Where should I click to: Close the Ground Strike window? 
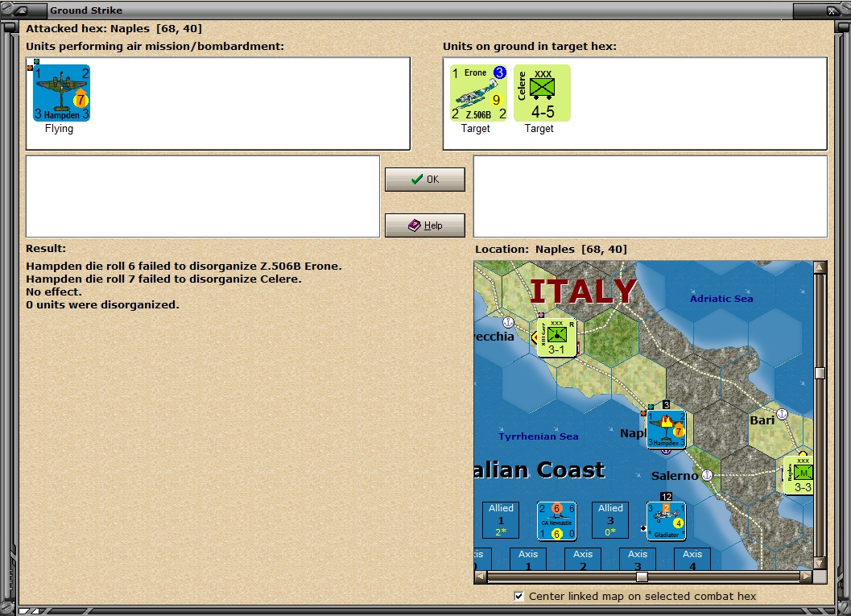[x=832, y=10]
